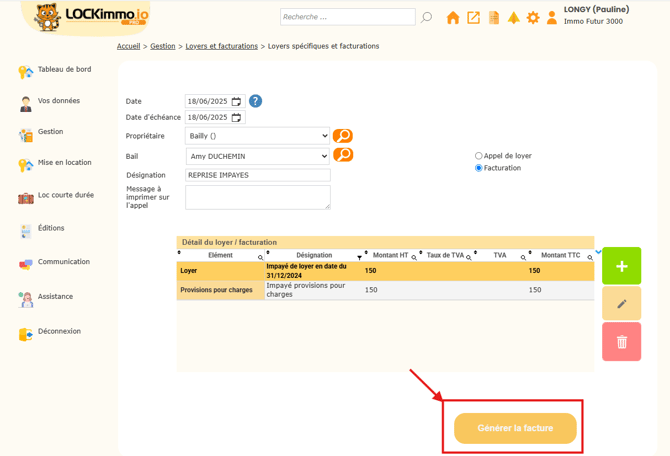The height and width of the screenshot is (456, 670).
Task: Open the Bail dropdown showing Amy DUCHEMIN
Action: coord(258,156)
